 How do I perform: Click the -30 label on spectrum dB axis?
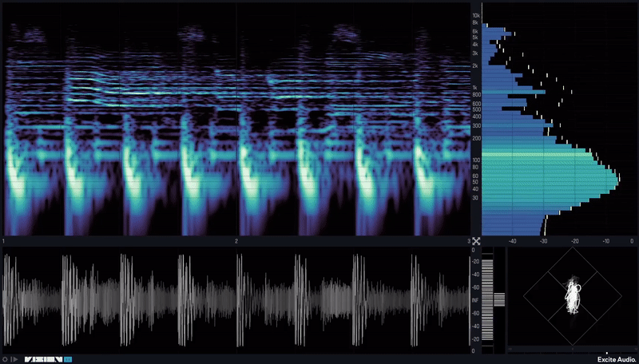[544, 241]
